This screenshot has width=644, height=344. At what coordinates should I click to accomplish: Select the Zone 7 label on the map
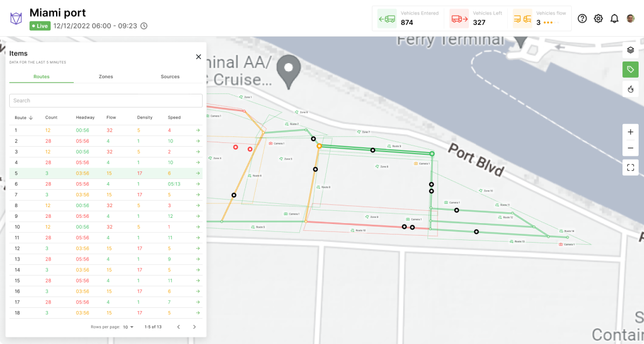point(363,132)
